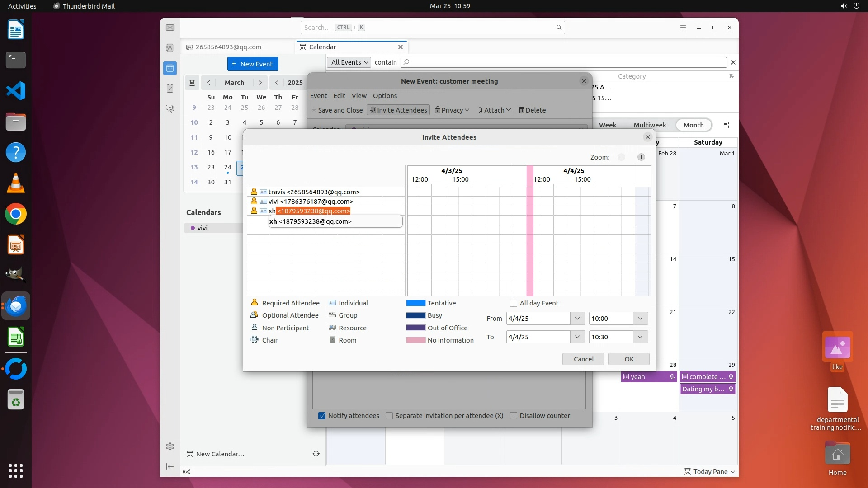Click the settings gear in sidebar

(x=170, y=446)
